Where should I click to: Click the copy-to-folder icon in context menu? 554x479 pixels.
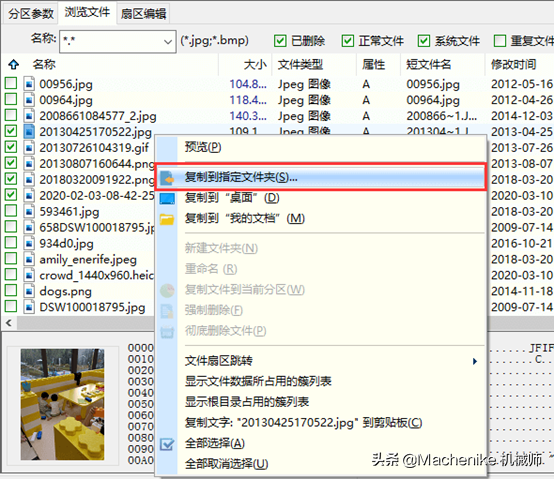tap(167, 178)
